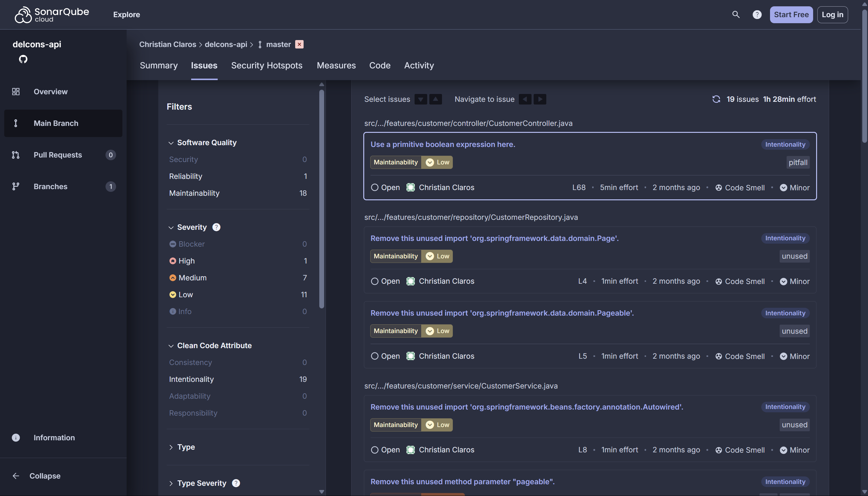Select the primitive boolean expression issue checkbox
868x496 pixels.
(x=375, y=187)
